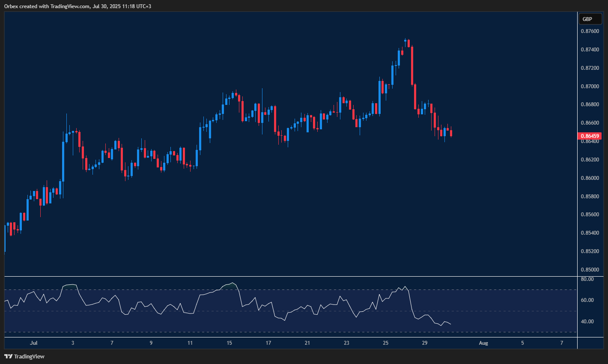Click the TradingView logo icon
This screenshot has width=608, height=364.
click(8, 356)
